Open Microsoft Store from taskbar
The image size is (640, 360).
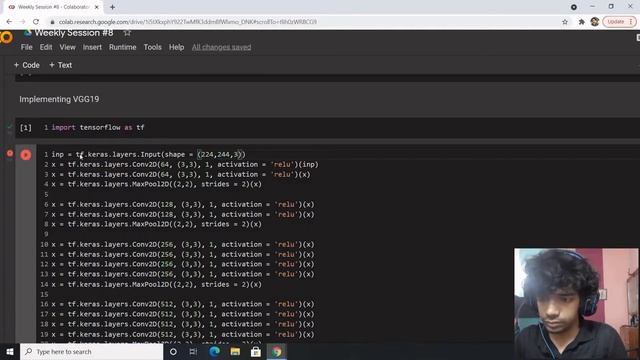(256, 351)
